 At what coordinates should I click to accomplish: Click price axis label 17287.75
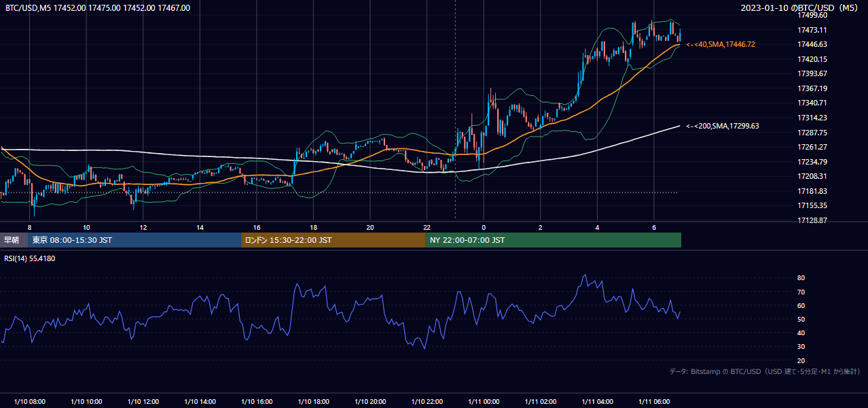tap(812, 133)
